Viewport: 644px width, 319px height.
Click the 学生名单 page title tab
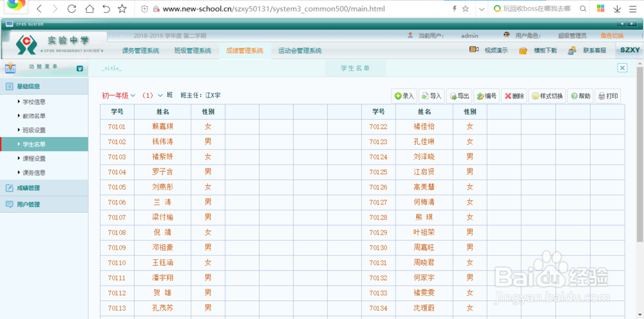(x=355, y=68)
